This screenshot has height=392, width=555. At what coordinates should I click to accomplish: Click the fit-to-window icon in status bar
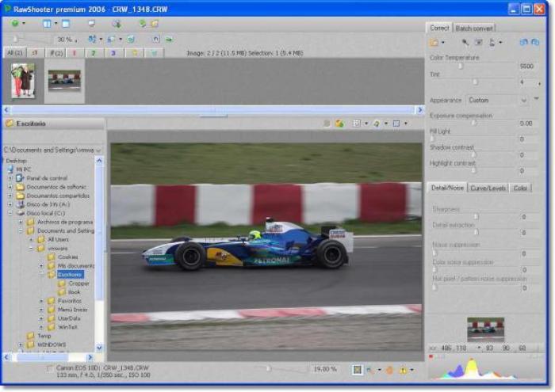pos(358,370)
